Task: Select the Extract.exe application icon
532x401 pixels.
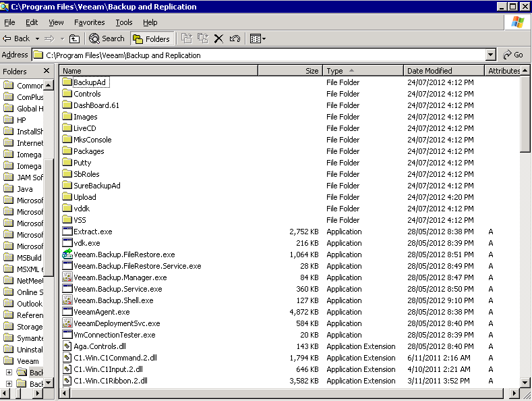Action: [x=67, y=232]
